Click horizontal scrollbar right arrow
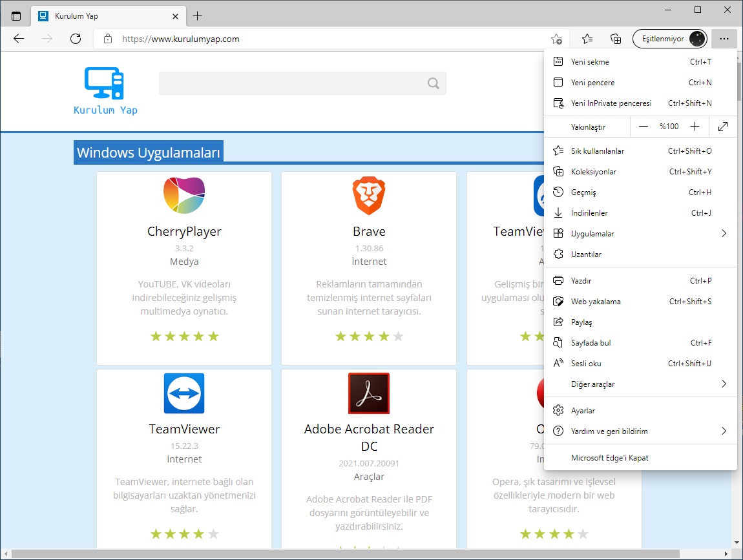This screenshot has height=560, width=743. (x=726, y=554)
